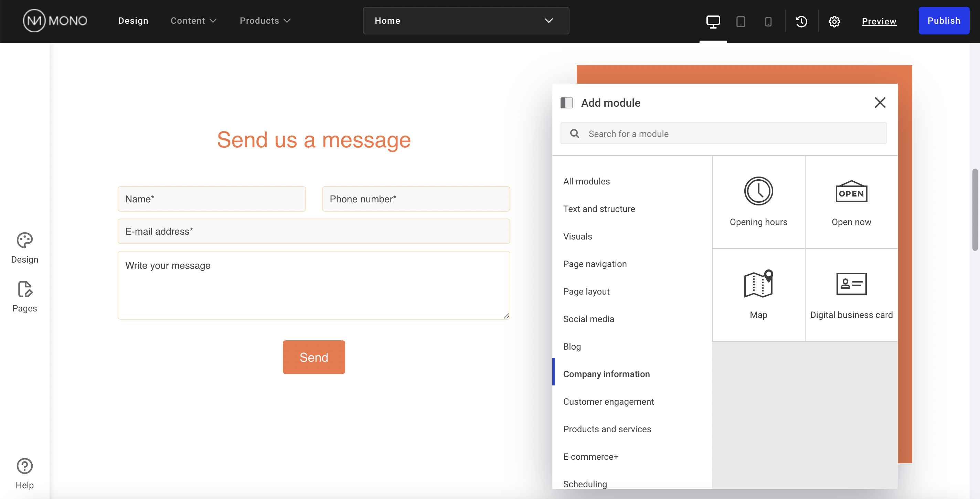Image resolution: width=980 pixels, height=499 pixels.
Task: Select the 'Send us a message' heading
Action: coord(313,140)
